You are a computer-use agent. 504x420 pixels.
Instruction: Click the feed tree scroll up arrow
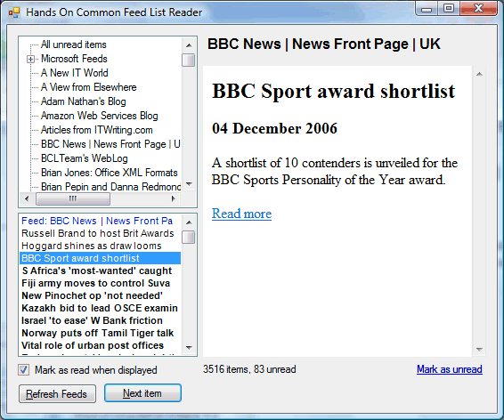(189, 45)
